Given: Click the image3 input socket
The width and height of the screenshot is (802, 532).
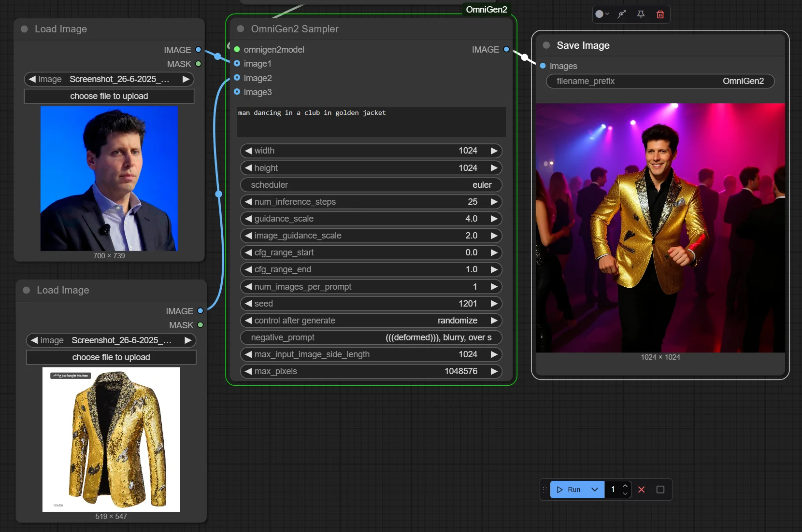Looking at the screenshot, I should (237, 92).
